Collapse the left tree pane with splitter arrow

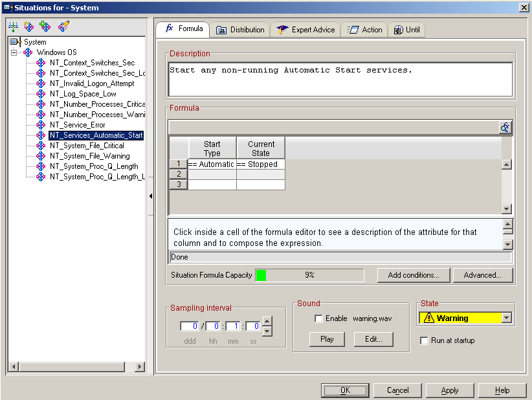pos(151,196)
